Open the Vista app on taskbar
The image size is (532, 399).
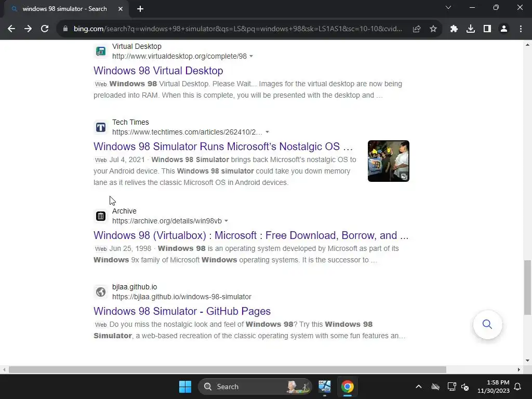[x=325, y=387]
